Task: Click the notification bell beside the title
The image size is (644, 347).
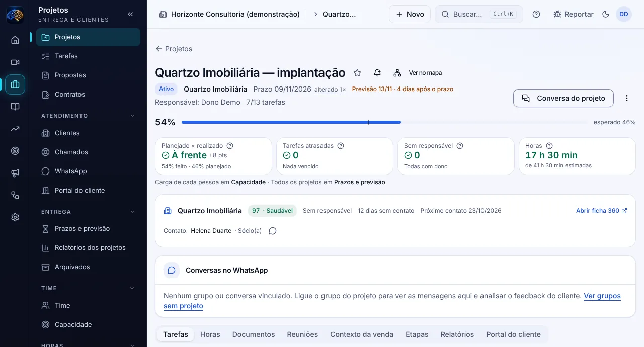Action: coord(377,73)
